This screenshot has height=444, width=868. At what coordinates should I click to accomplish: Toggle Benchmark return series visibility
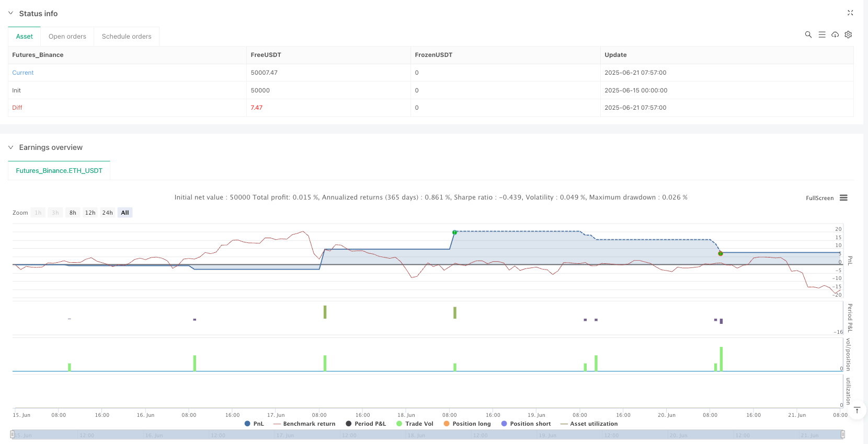point(304,424)
